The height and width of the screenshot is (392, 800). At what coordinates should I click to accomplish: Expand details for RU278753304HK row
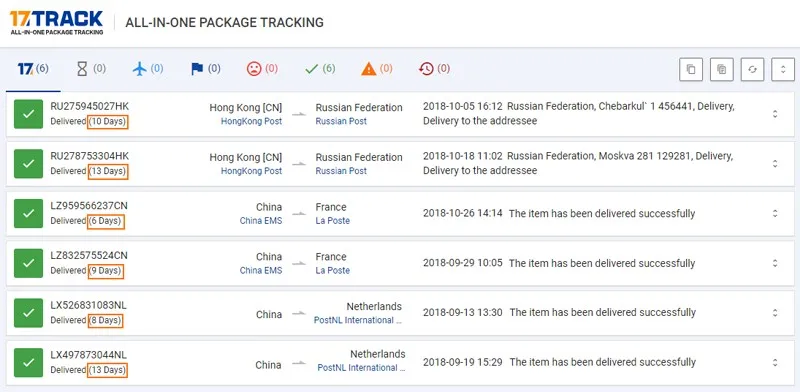pos(774,163)
